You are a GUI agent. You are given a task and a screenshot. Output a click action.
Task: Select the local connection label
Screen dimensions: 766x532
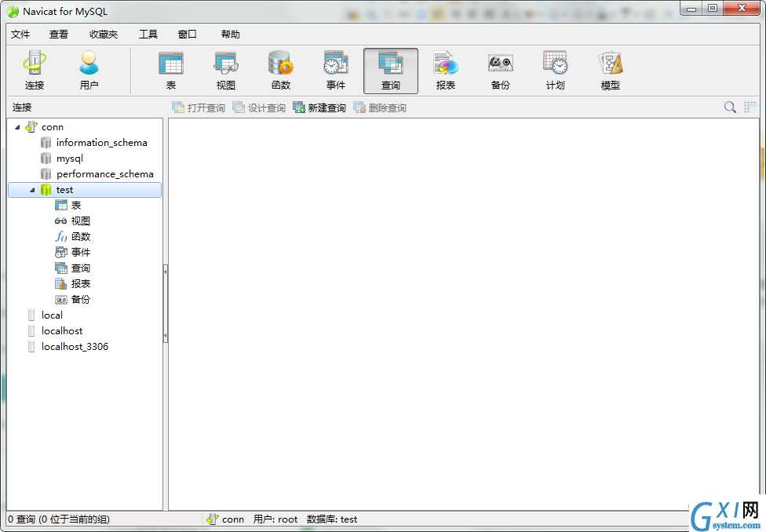(x=52, y=315)
